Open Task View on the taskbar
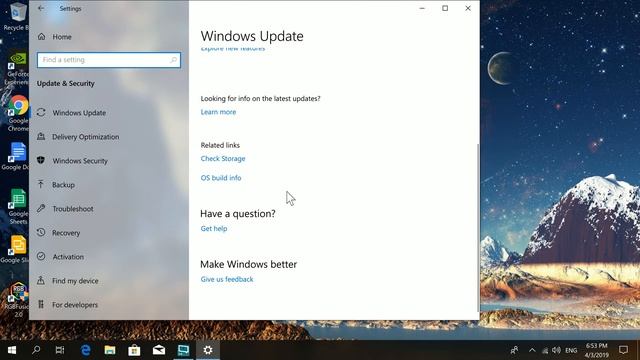640x360 pixels. (x=60, y=350)
